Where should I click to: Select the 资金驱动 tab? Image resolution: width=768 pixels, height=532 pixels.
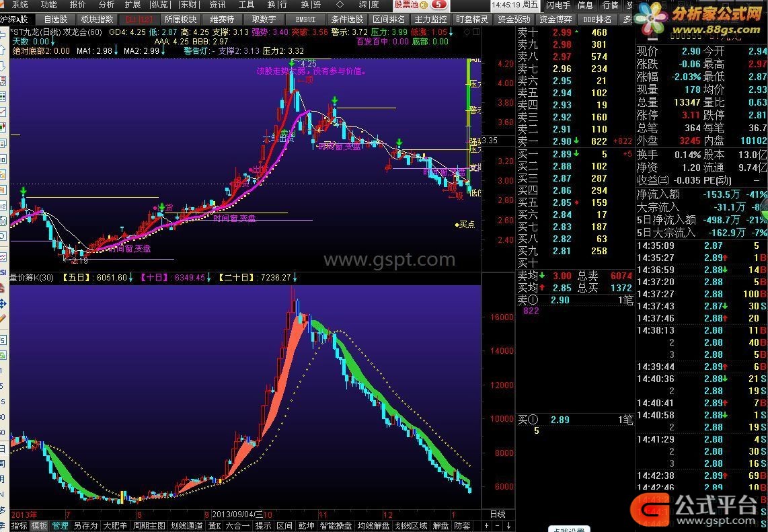click(x=514, y=20)
